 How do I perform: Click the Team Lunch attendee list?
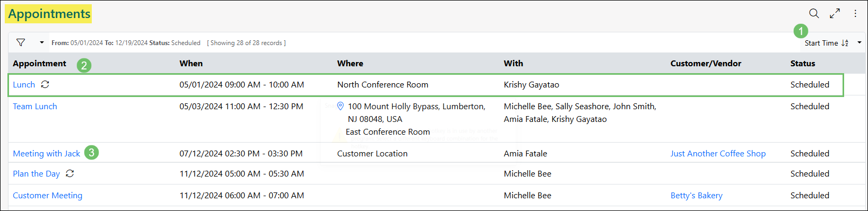580,113
